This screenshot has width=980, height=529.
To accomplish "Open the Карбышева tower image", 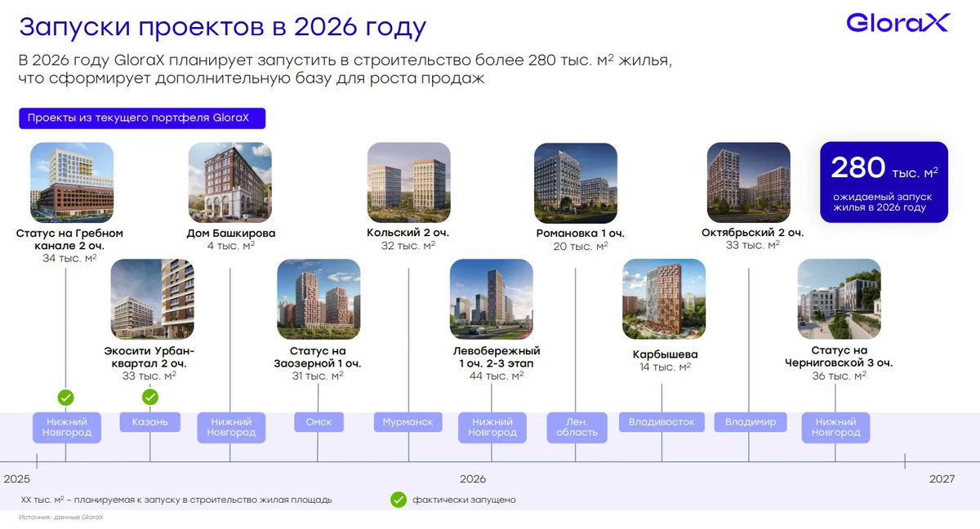I will coord(664,299).
